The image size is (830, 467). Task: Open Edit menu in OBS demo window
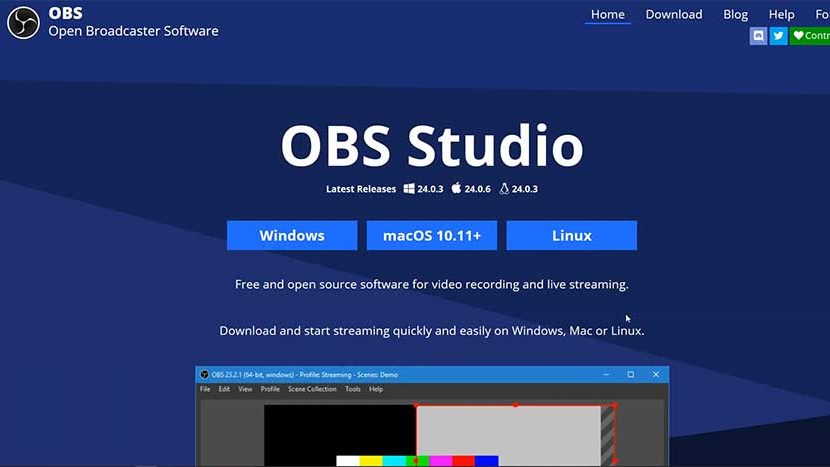click(224, 389)
